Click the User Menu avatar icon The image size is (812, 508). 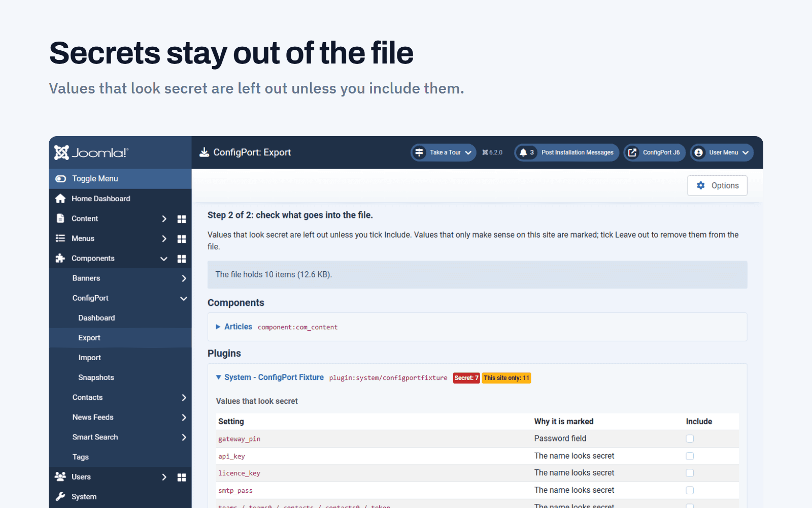click(x=699, y=152)
